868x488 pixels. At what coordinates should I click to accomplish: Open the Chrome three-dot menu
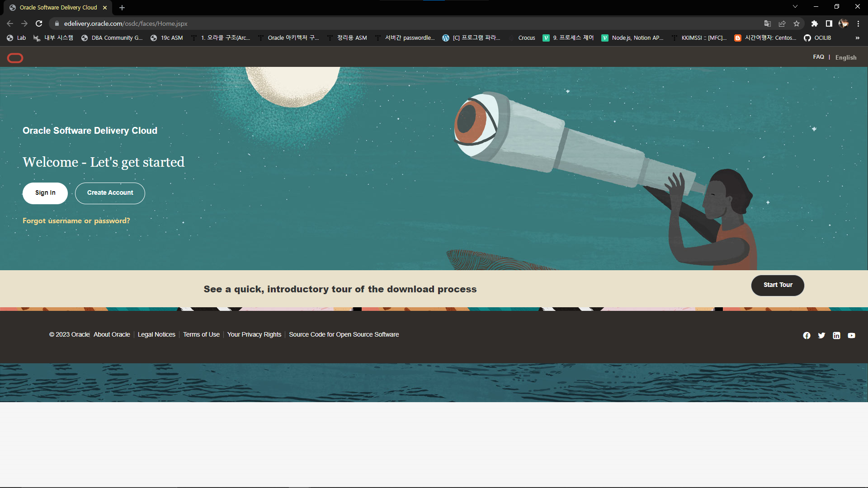pos(858,23)
